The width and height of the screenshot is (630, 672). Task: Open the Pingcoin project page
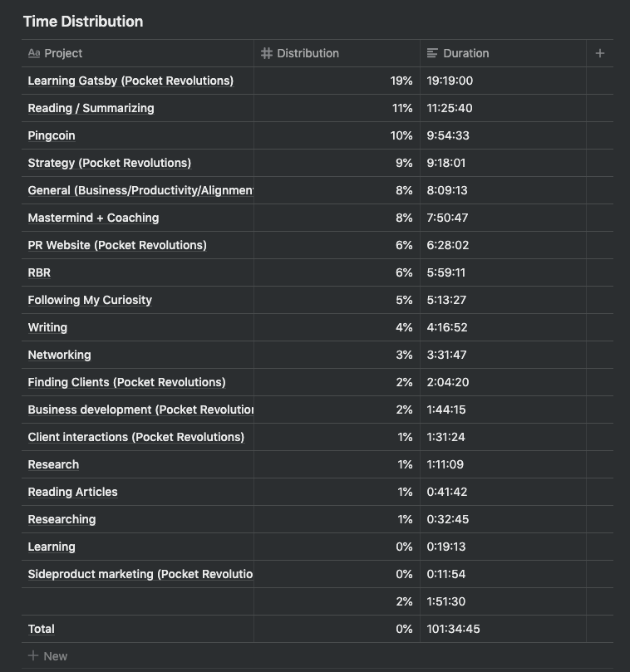(52, 135)
